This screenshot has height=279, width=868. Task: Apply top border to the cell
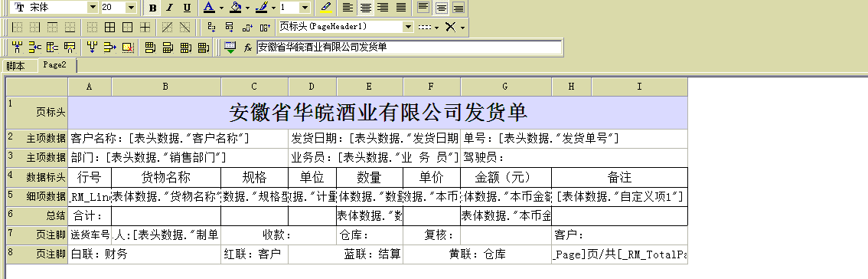click(52, 27)
